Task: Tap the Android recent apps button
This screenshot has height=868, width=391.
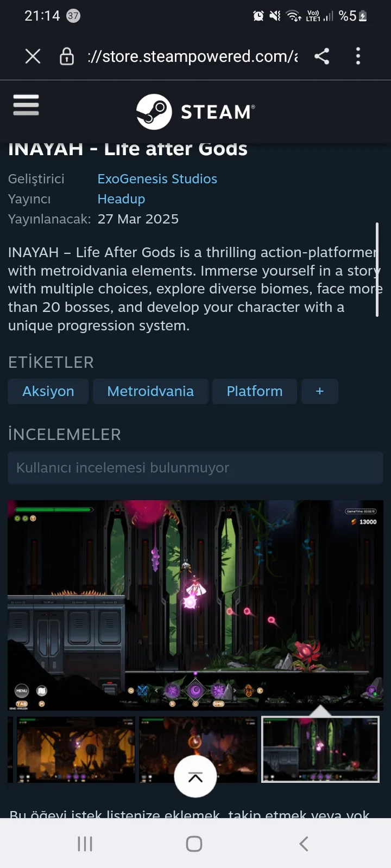Action: [85, 844]
